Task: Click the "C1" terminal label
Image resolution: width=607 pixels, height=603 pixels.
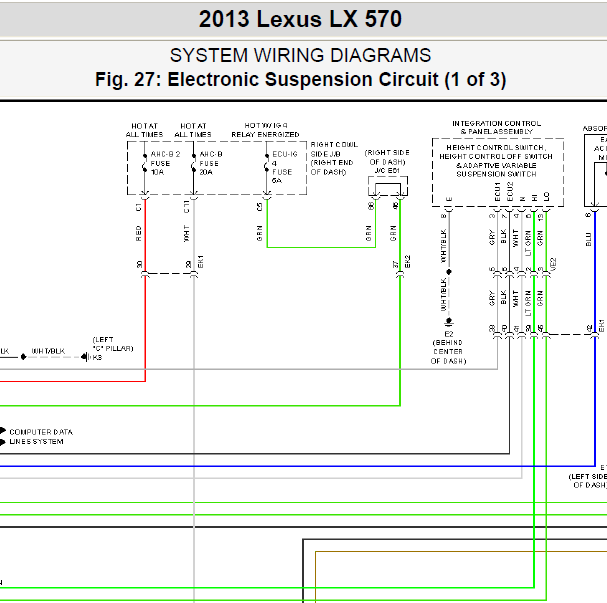Action: coord(139,207)
